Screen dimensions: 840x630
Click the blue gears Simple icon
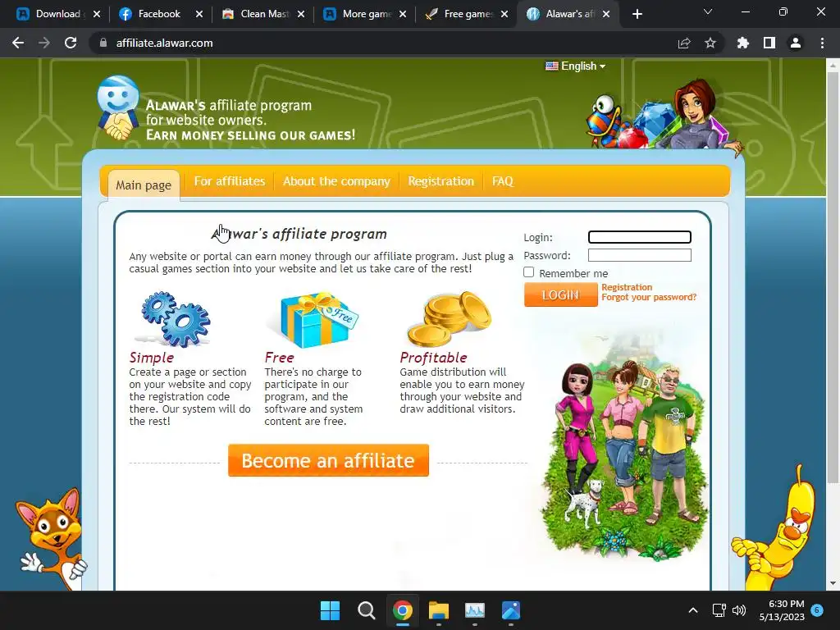[x=174, y=319]
